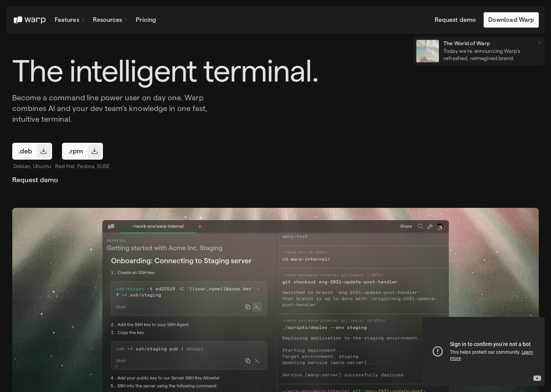The image size is (551, 392).
Task: Download the .rpm package
Action: click(x=82, y=151)
